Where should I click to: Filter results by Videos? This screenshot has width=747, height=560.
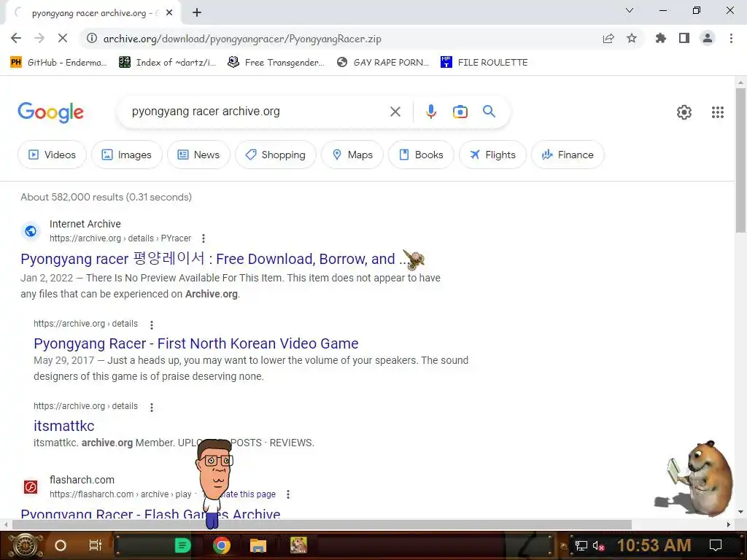pyautogui.click(x=52, y=155)
